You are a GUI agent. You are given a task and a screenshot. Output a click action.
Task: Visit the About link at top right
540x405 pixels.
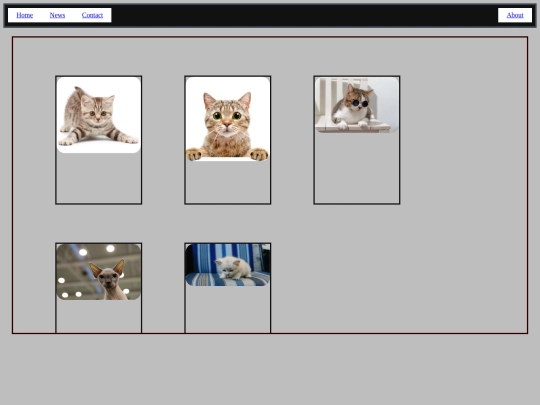click(x=515, y=15)
